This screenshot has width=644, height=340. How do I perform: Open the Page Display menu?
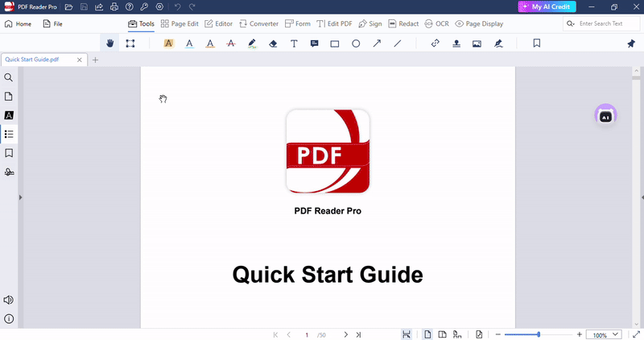479,24
